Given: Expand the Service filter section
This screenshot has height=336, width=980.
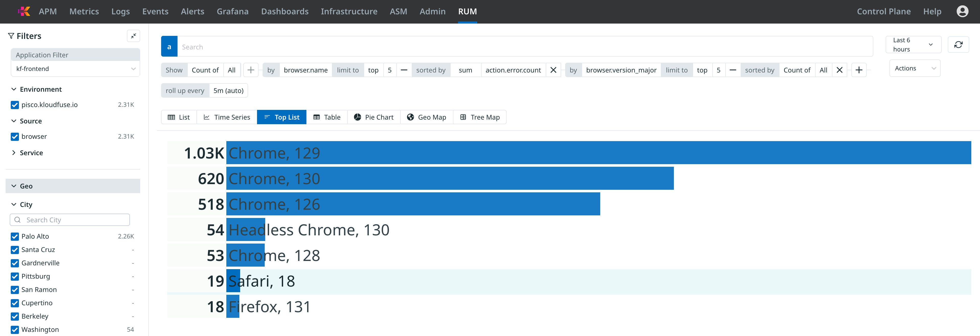Looking at the screenshot, I should click(31, 153).
